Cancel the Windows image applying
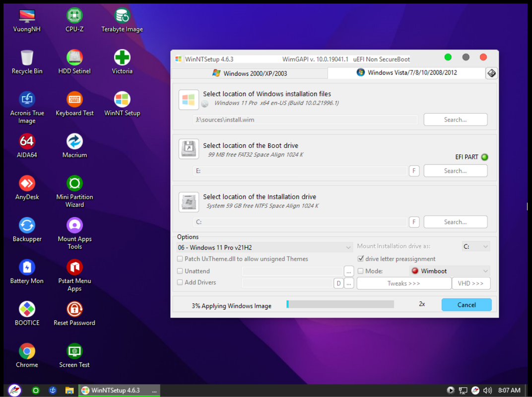The width and height of the screenshot is (532, 397). [x=466, y=305]
